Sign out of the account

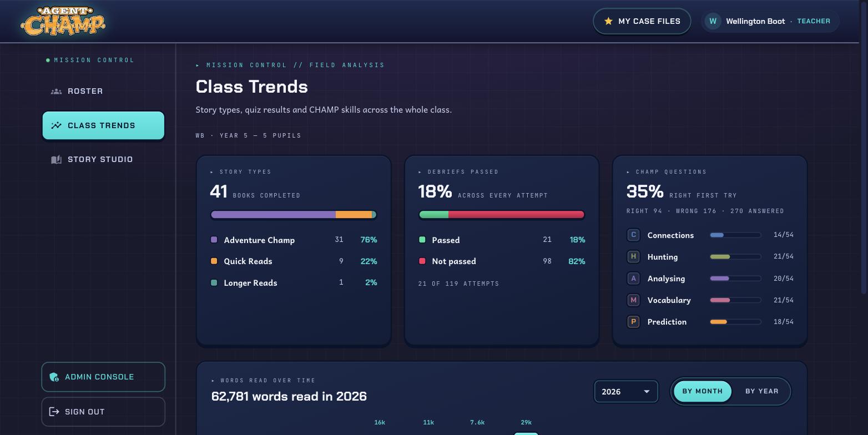point(103,412)
